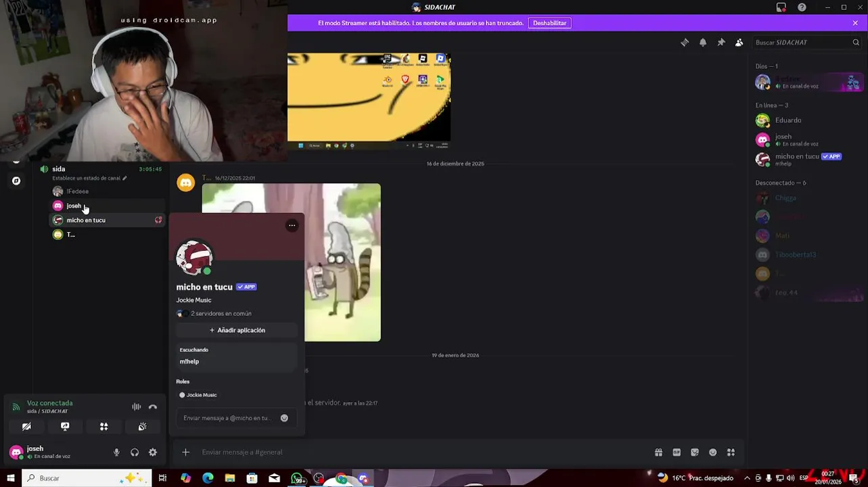Toggle noise suppression waveform icon
This screenshot has width=868, height=487.
click(x=136, y=407)
